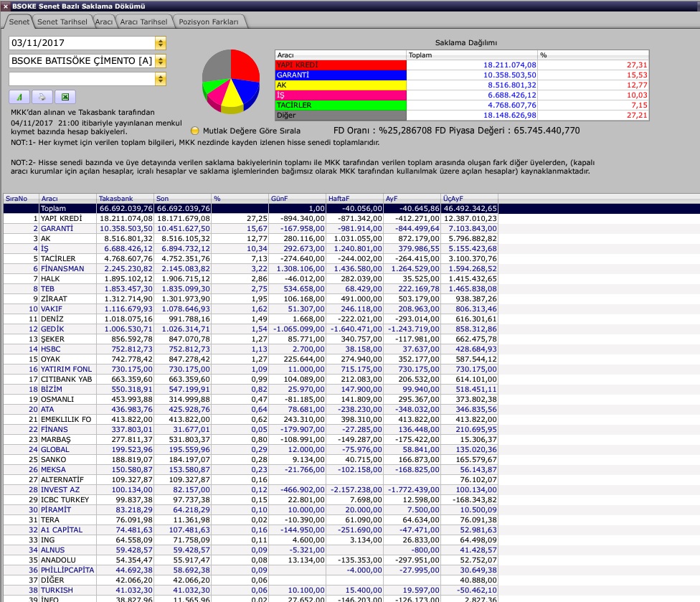
Task: Click the grey Diğer legend swatch
Action: pos(341,116)
